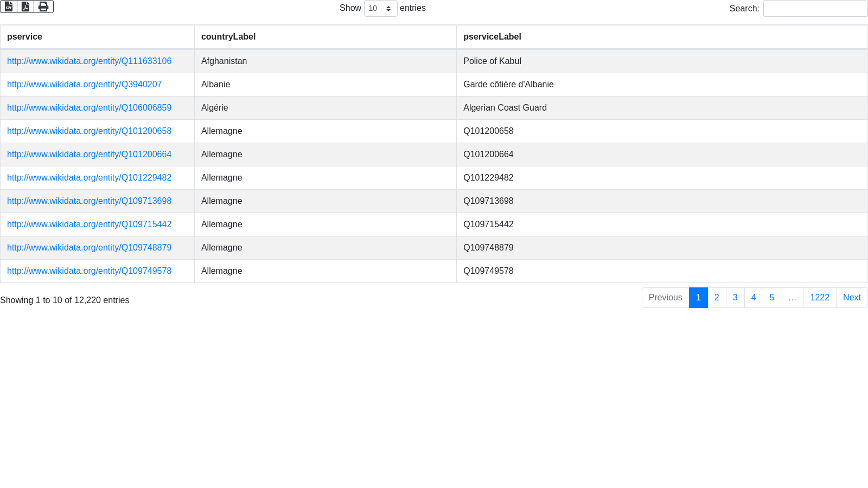
Task: Follow the Q106006859 entity link
Action: pos(89,108)
